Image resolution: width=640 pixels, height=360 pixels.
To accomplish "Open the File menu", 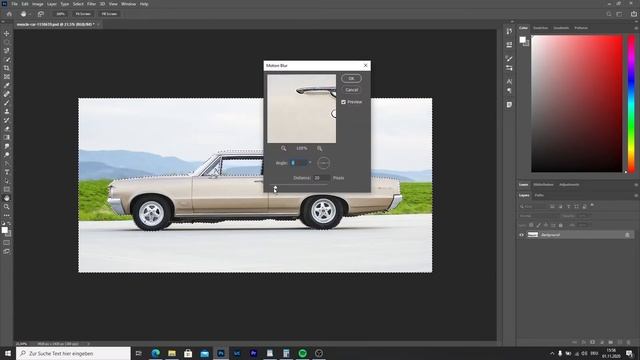I will [x=14, y=4].
